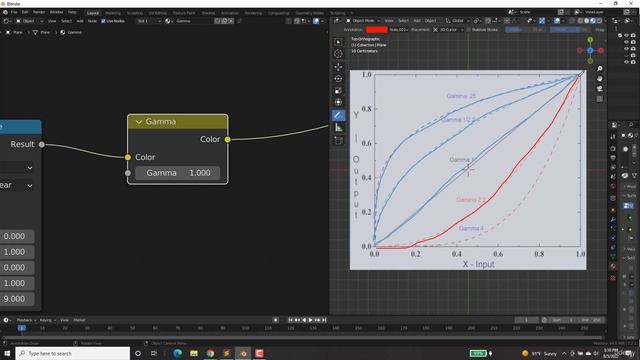Click the Blender icon in taskbar
This screenshot has height=360, width=640.
[x=243, y=353]
